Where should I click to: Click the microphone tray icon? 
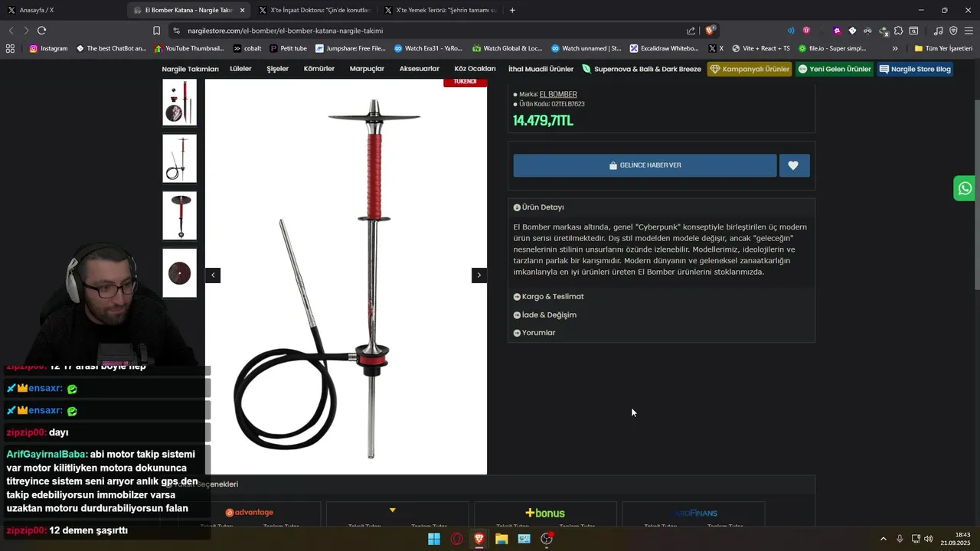point(900,539)
